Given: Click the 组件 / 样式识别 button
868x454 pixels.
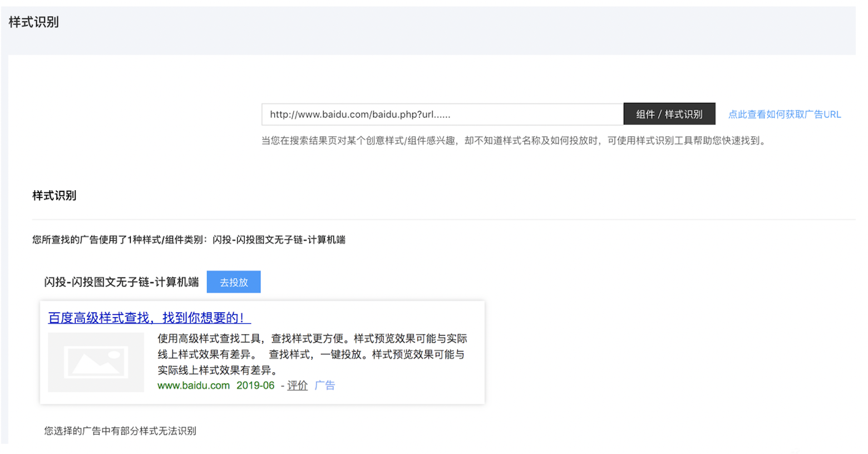Looking at the screenshot, I should pyautogui.click(x=669, y=114).
